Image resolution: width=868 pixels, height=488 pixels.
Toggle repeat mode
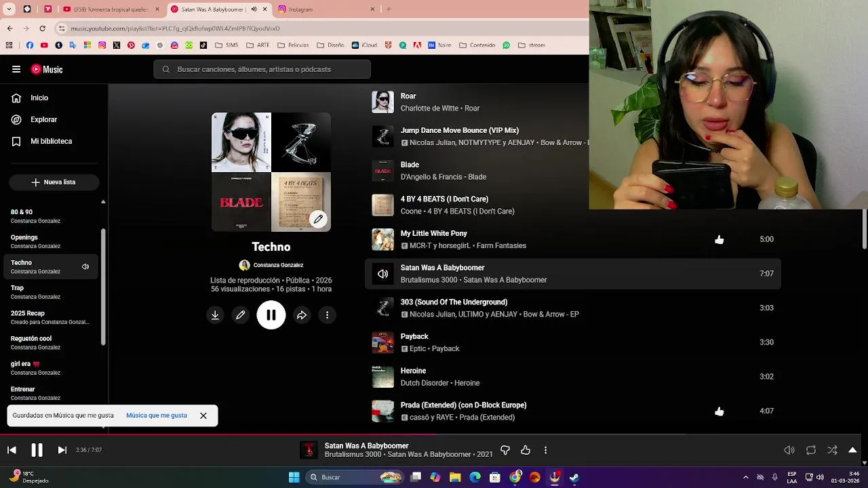click(810, 450)
